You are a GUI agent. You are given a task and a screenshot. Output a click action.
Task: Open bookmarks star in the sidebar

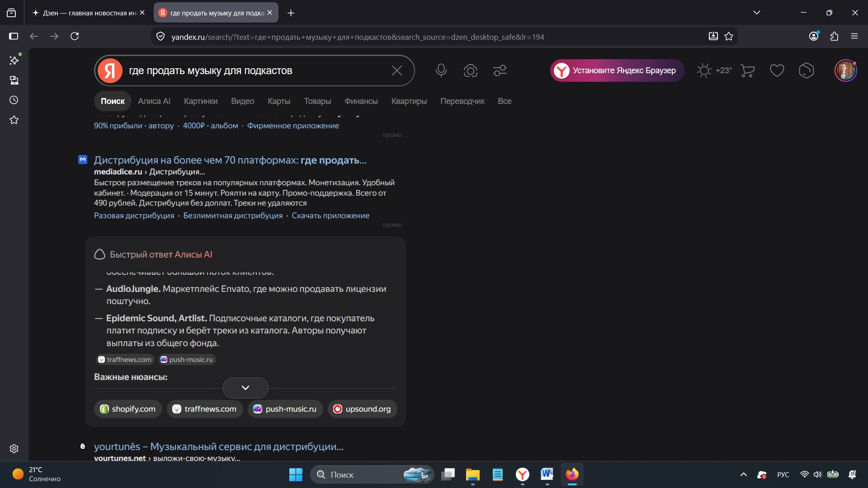(14, 120)
